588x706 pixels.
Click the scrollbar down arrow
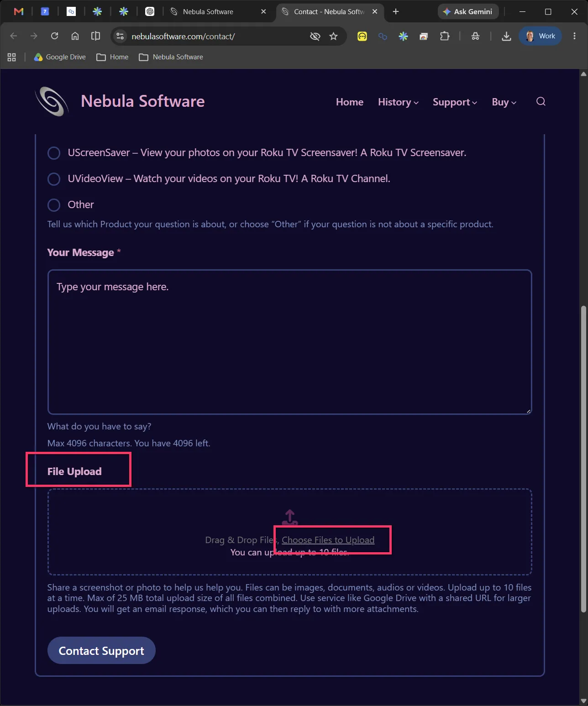pyautogui.click(x=583, y=701)
